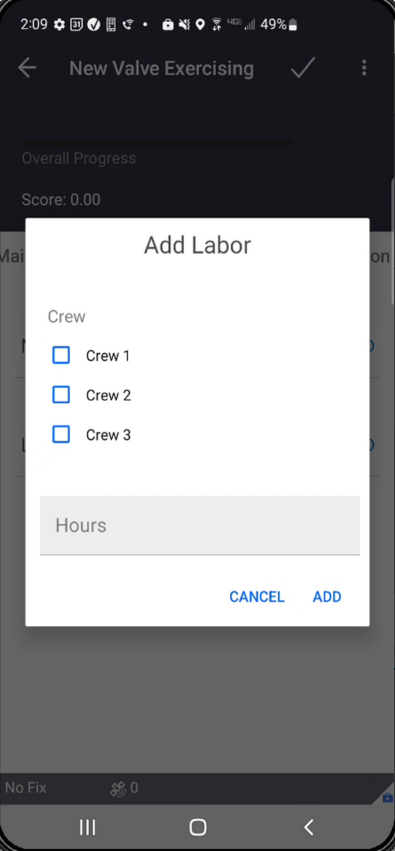Screen dimensions: 395x851
Task: Tap the calendar 31 notification icon
Action: pos(77,24)
